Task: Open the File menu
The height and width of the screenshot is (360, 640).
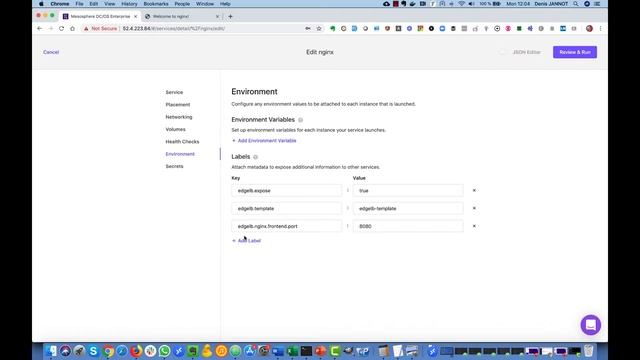Action: [x=79, y=4]
